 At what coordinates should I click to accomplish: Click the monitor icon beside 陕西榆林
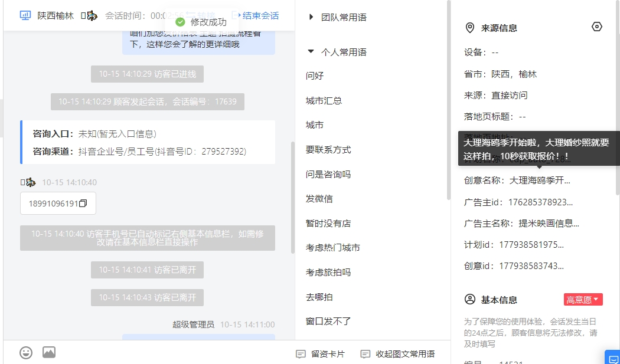[25, 16]
